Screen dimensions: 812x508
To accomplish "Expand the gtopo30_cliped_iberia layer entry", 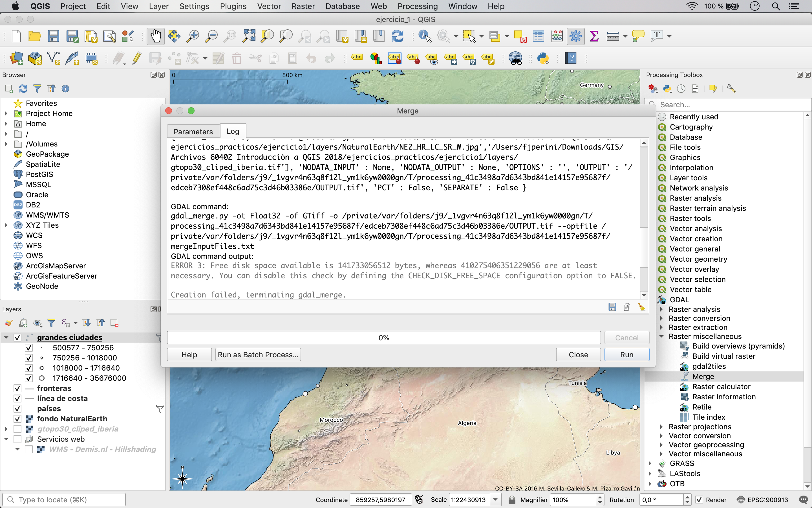I will (6, 429).
